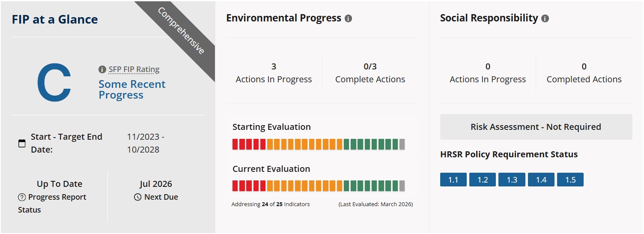The height and width of the screenshot is (234, 644).
Task: Click the 0/3 Complete Actions count
Action: click(370, 67)
